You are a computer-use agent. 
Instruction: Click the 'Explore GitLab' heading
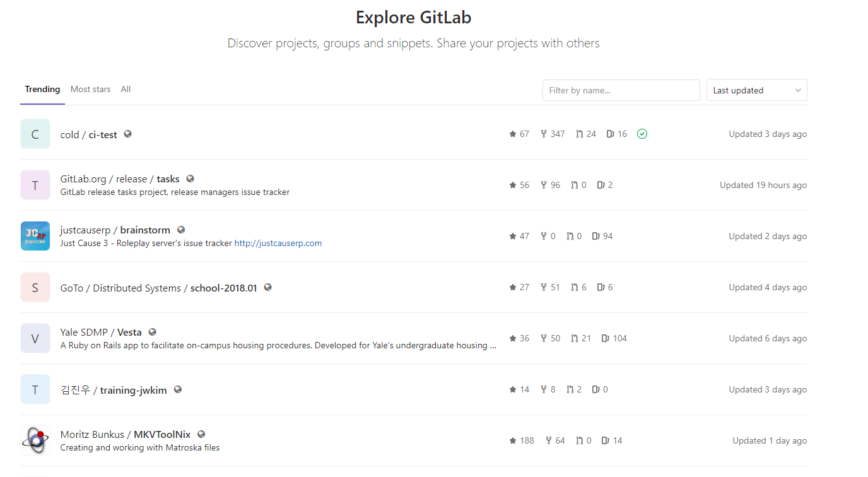pos(414,17)
